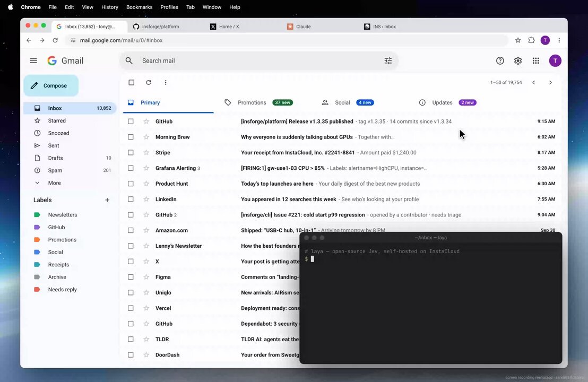Screen dimensions: 588x382
Task: Bookmark this page with the star icon
Action: [518, 40]
